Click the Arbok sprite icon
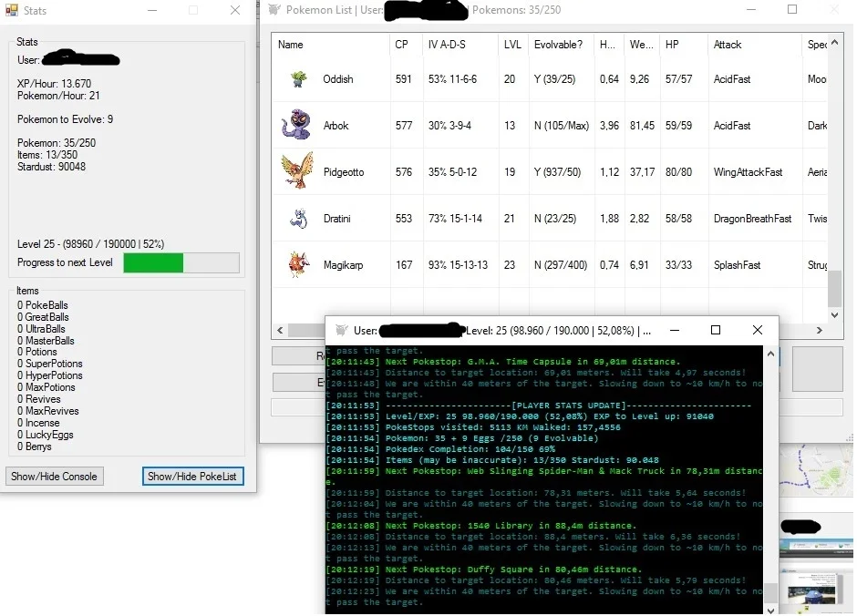857x616 pixels. click(x=296, y=125)
